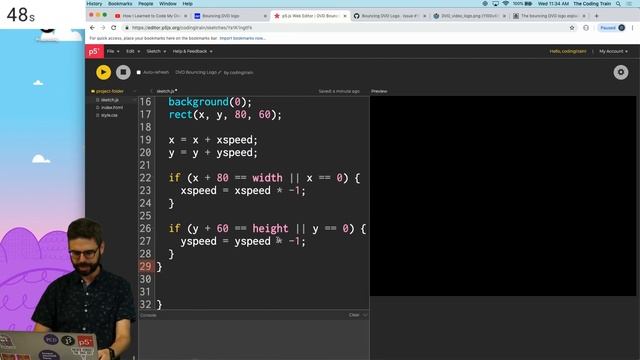Run the sketch with the yellow play button
The width and height of the screenshot is (640, 360).
click(x=103, y=72)
